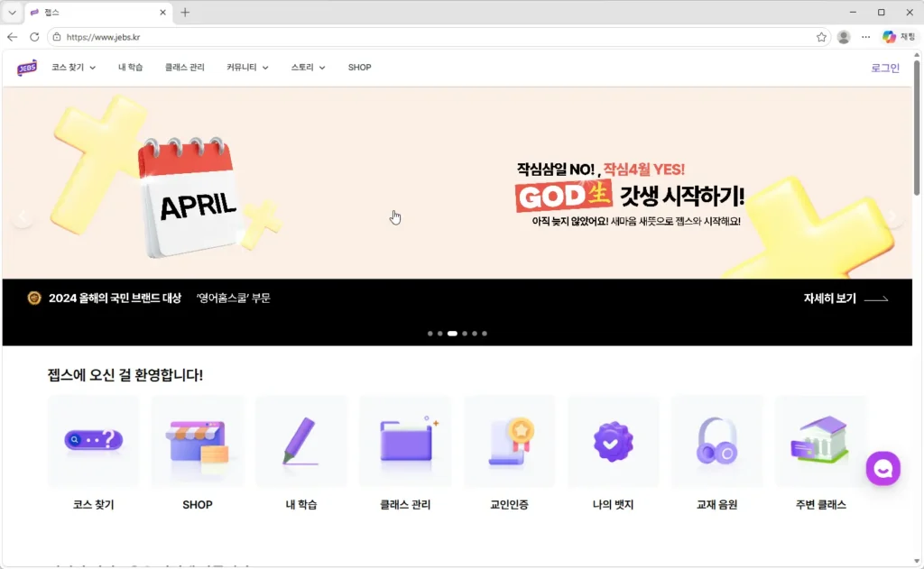Click the scrollbar down arrow

pyautogui.click(x=917, y=562)
